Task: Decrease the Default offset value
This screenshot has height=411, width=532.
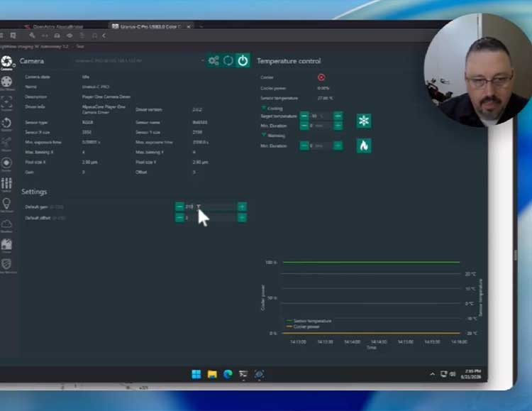Action: (x=179, y=217)
